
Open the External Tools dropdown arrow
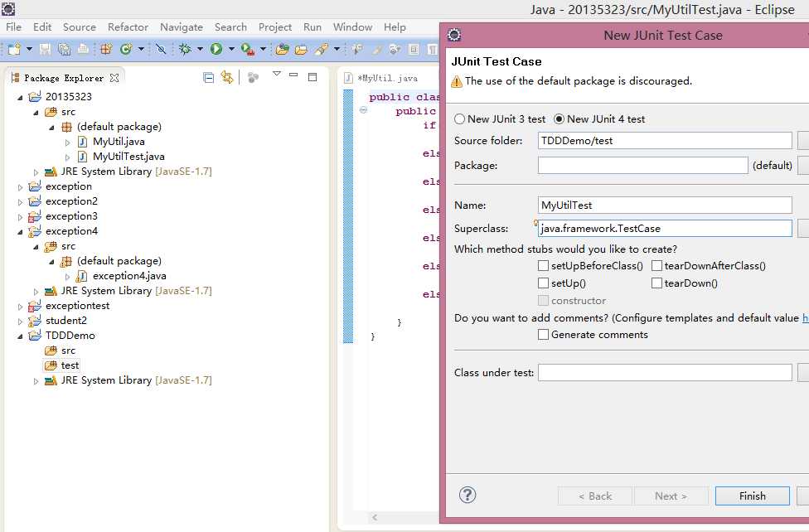pyautogui.click(x=263, y=49)
